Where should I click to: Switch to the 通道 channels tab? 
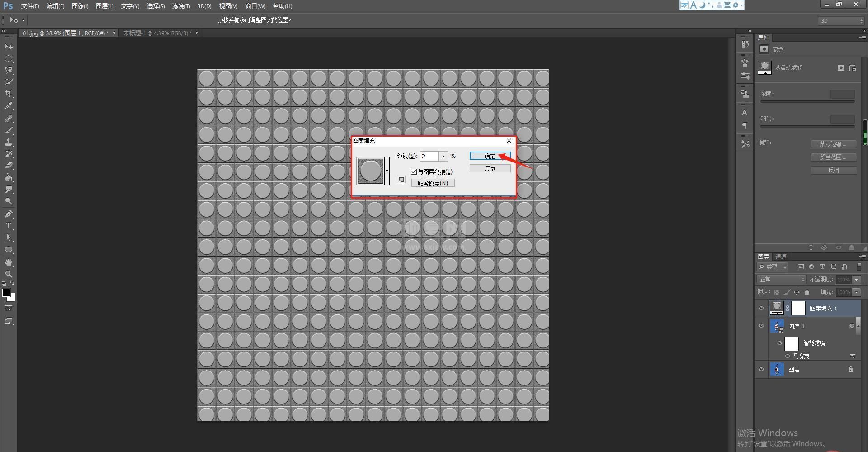pos(781,257)
